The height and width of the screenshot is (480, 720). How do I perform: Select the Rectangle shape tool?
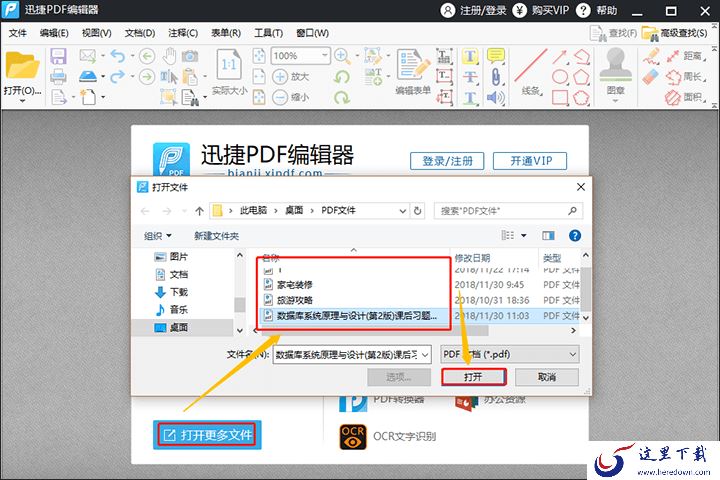pos(560,97)
